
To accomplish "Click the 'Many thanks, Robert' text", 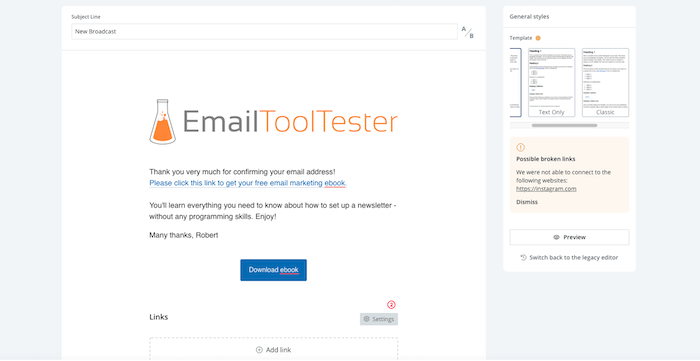I will [183, 235].
